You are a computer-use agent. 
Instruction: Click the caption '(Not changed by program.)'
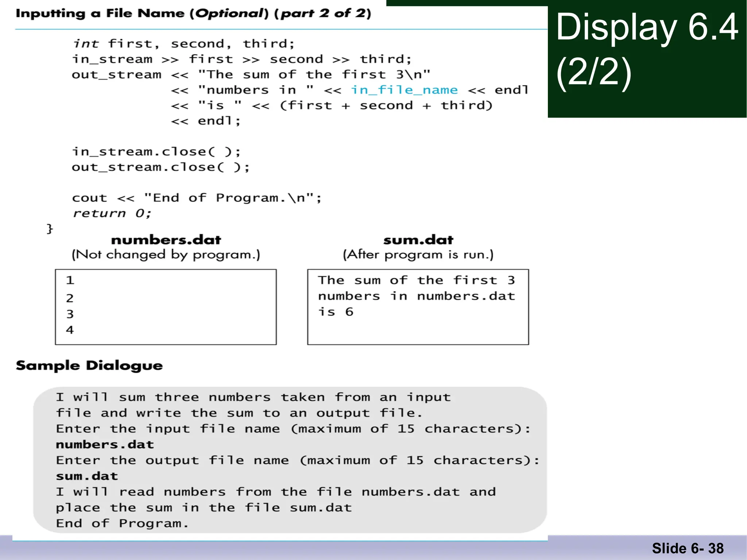point(166,254)
